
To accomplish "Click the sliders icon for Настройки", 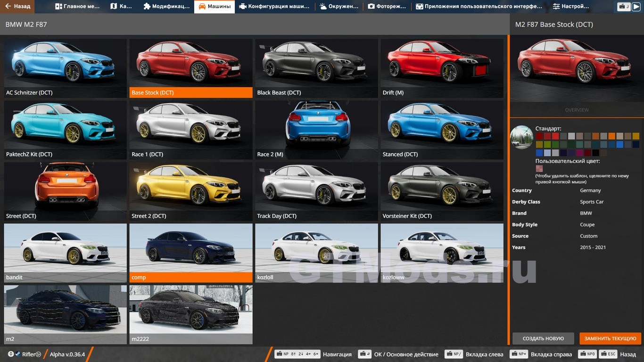I will click(x=556, y=7).
